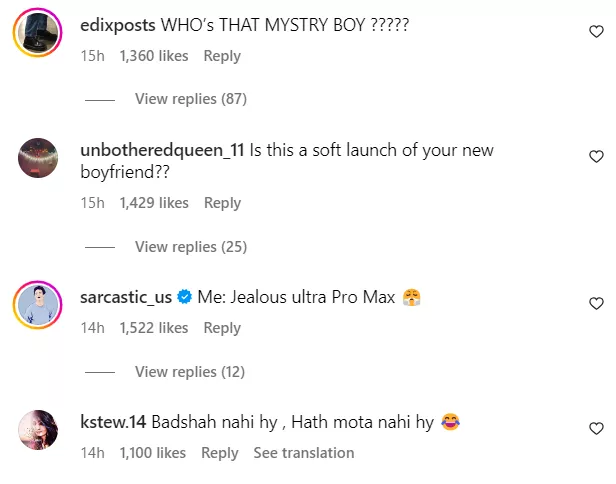616x484 pixels.
Task: Open edixposts profile picture
Action: click(38, 33)
